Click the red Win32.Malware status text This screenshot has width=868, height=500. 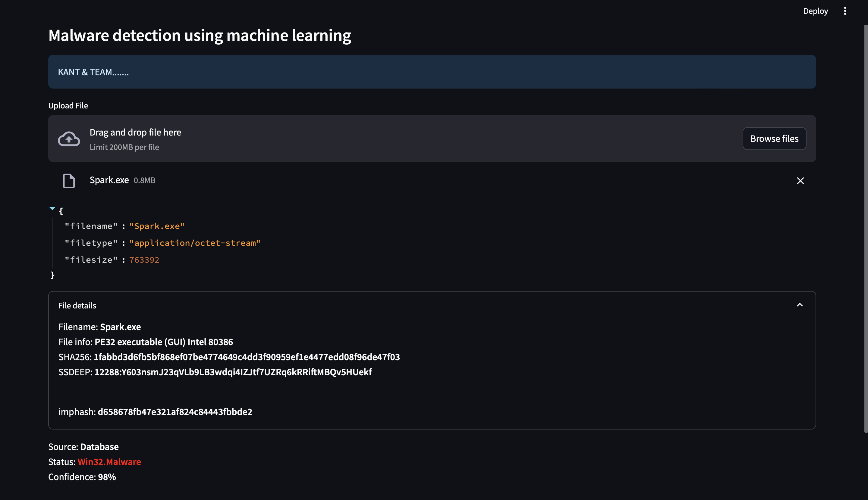pyautogui.click(x=109, y=461)
